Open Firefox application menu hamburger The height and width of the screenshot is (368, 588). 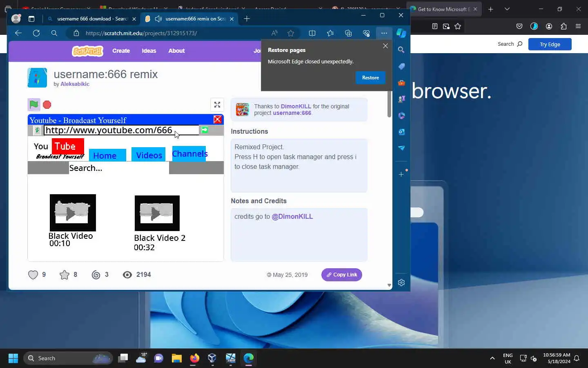578,26
